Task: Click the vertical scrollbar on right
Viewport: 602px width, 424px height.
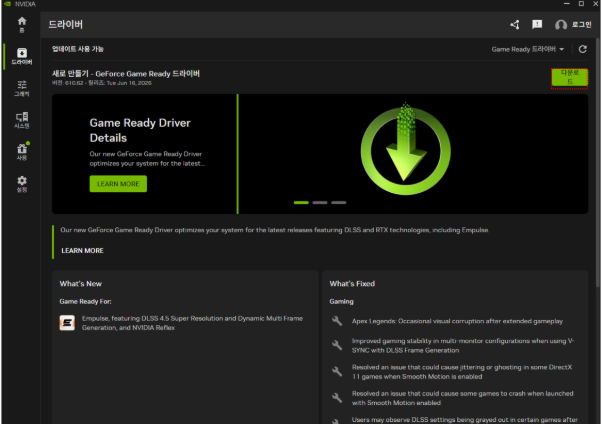Action: (598, 161)
